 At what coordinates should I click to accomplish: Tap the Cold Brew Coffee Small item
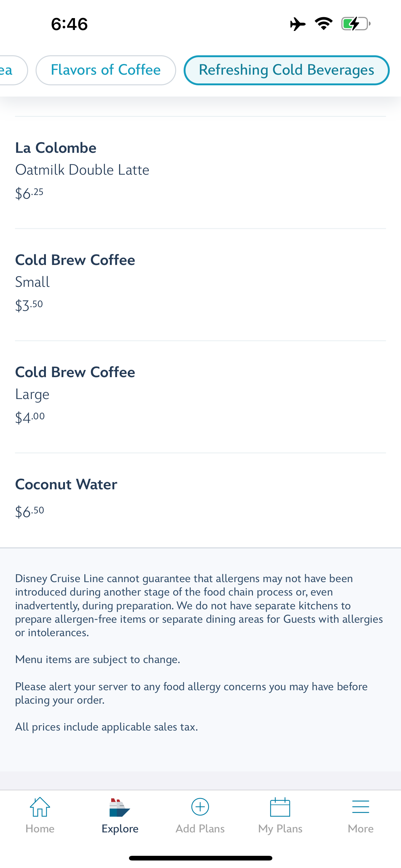click(x=200, y=285)
